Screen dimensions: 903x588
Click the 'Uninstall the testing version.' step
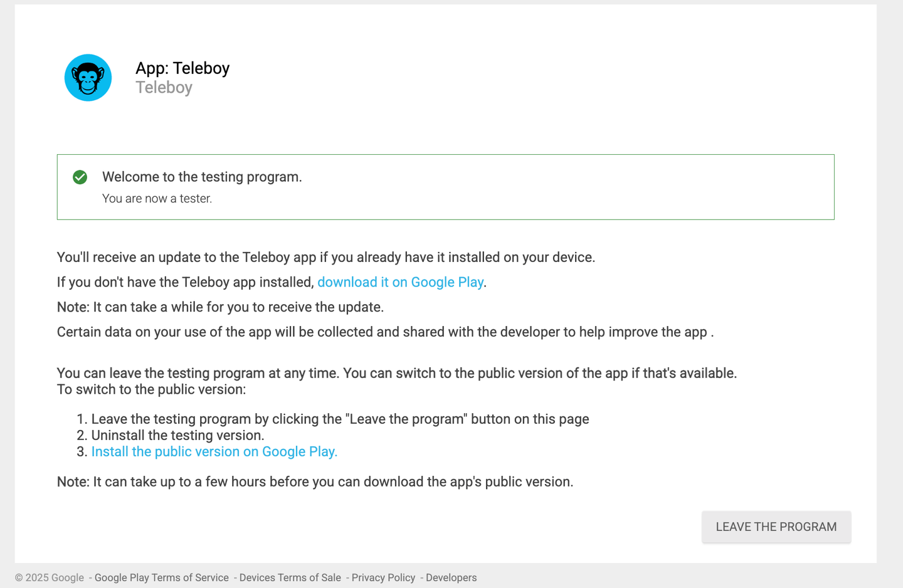tap(177, 435)
